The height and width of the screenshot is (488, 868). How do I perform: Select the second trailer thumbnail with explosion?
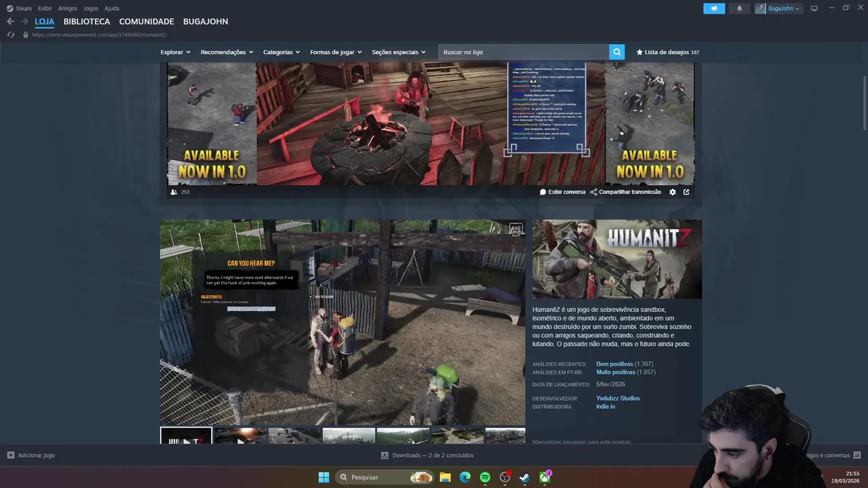[x=240, y=436]
